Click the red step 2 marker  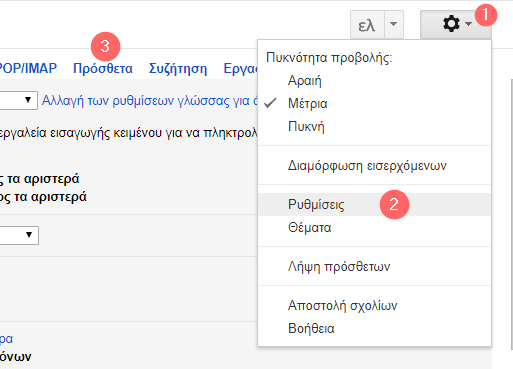coord(394,204)
